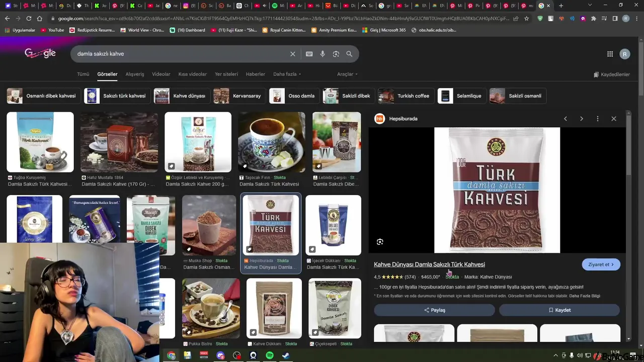The width and height of the screenshot is (644, 362).
Task: Open Musko Shop ground coffee thumbnail
Action: [209, 225]
